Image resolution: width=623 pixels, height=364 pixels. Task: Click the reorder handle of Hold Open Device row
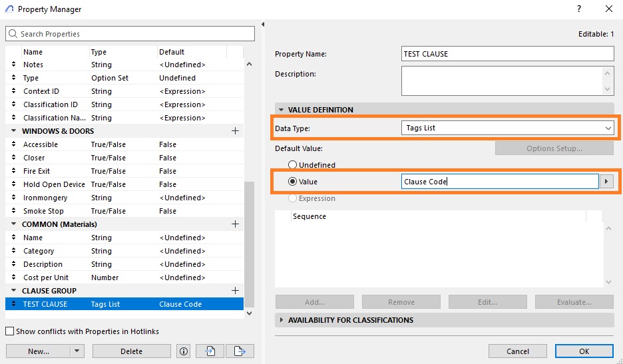[x=13, y=184]
